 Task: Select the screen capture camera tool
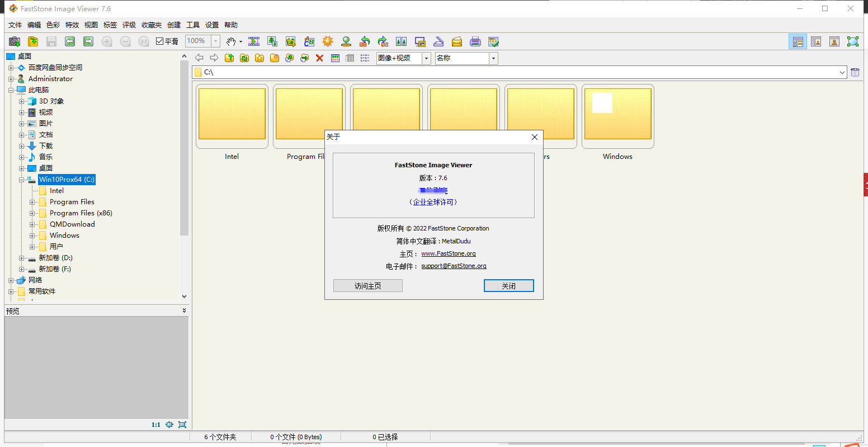click(x=15, y=41)
